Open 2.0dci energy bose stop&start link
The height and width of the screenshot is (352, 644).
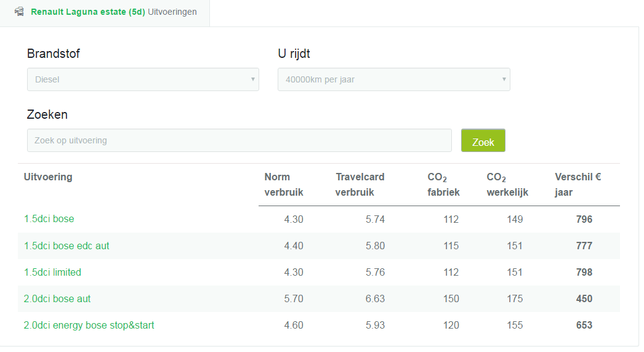[89, 325]
